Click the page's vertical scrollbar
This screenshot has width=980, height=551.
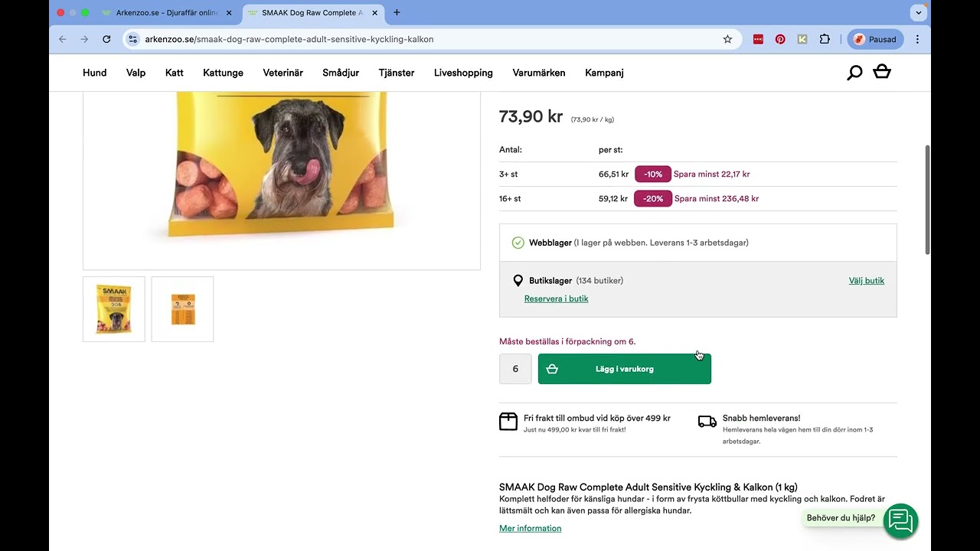(928, 199)
